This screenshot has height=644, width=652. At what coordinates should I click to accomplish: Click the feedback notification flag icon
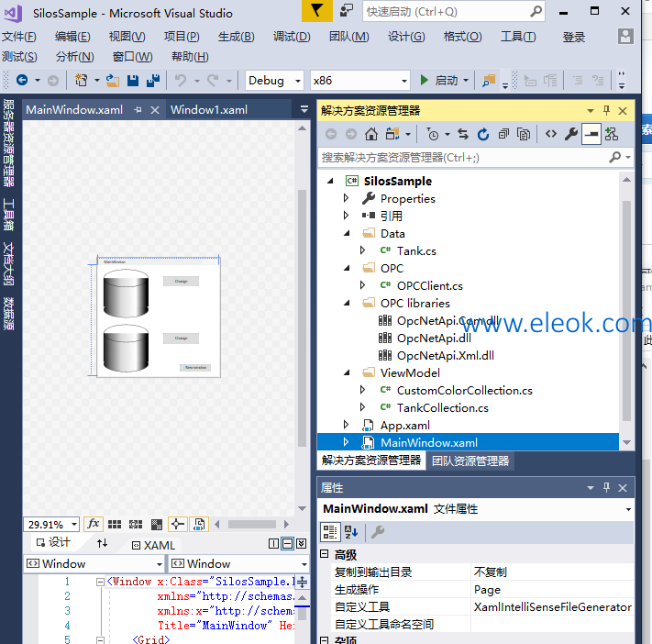tap(317, 11)
